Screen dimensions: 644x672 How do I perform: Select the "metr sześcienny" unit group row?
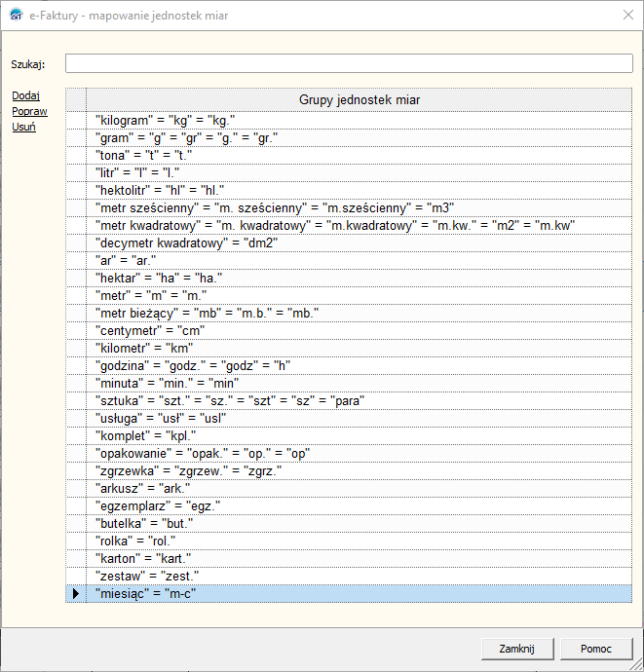275,207
